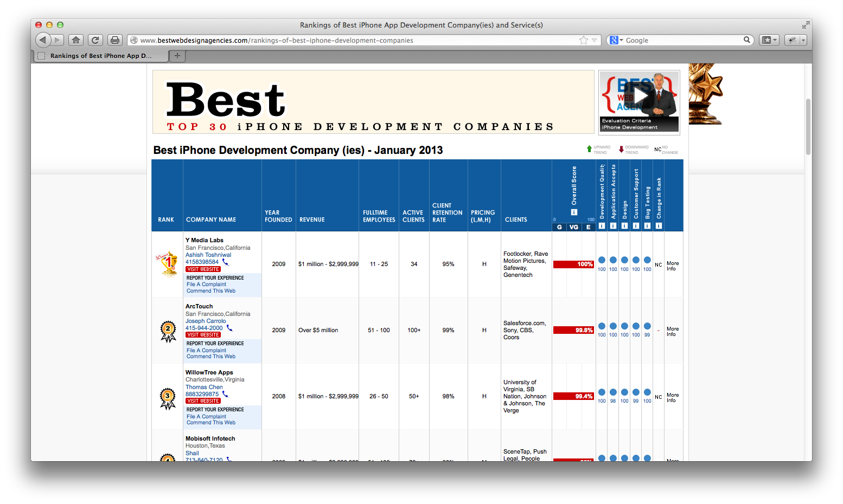Click the red downward trend arrow legend
843x504 pixels.
621,149
